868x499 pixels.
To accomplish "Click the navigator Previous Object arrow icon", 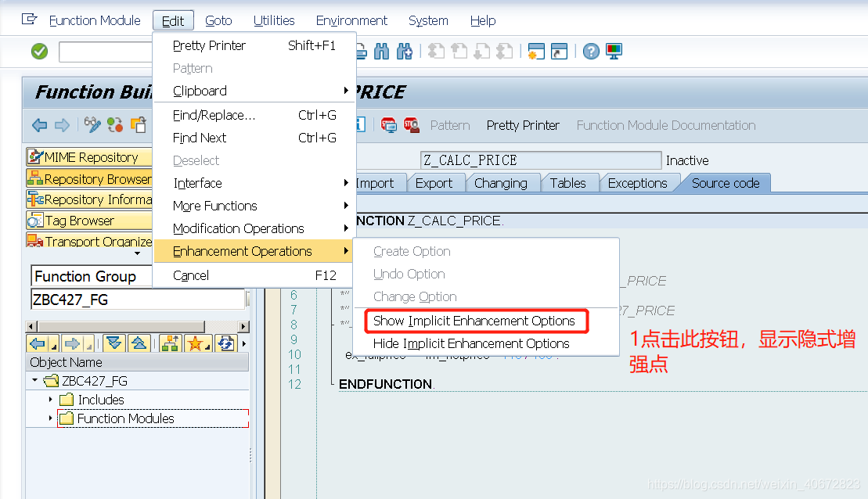I will click(x=38, y=343).
